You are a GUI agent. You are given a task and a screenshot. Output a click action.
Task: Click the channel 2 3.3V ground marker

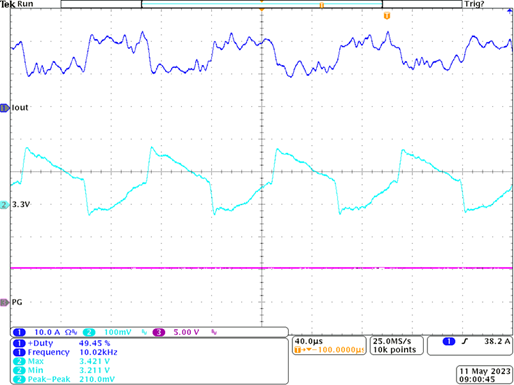4,205
